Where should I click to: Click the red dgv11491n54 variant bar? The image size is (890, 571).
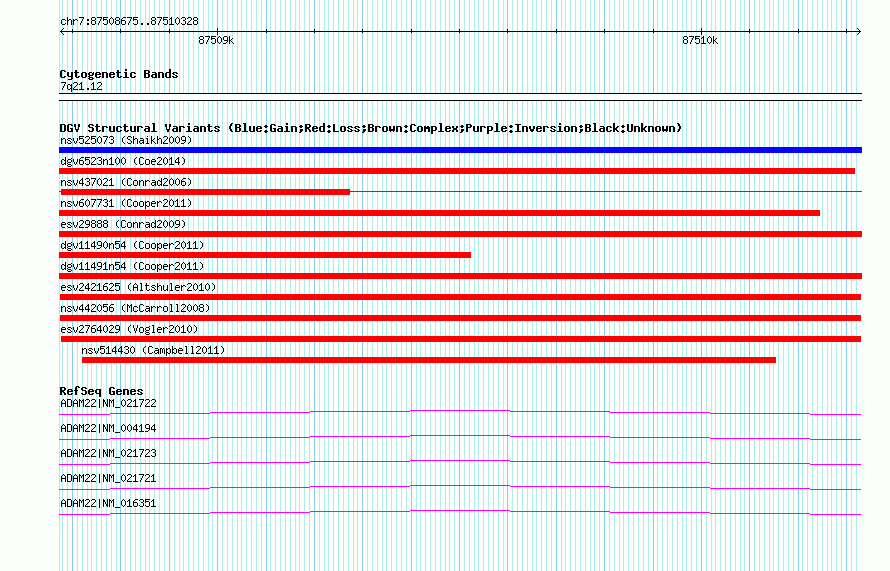[460, 276]
